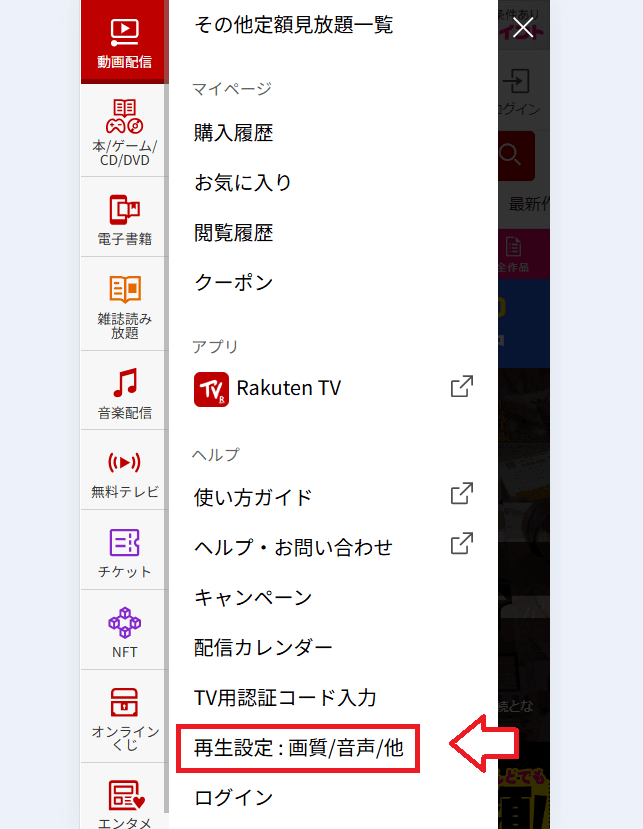Open 購入履歴 purchase history
The image size is (643, 829).
[233, 133]
